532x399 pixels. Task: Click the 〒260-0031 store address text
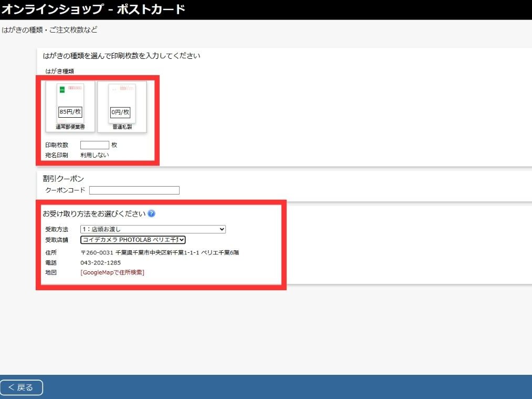coord(160,252)
